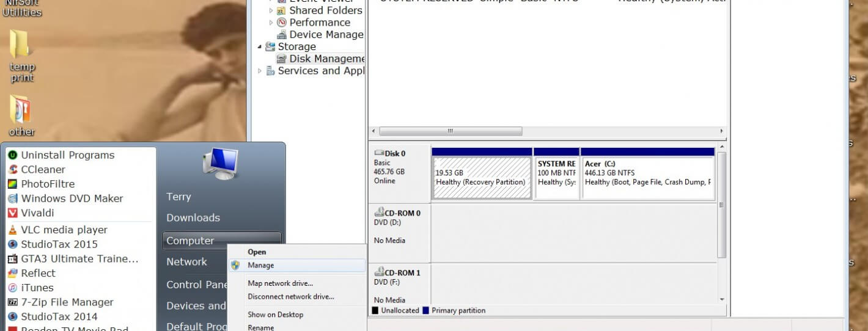Click left arrow of horizontal scrollbar
Viewport: 868px width, 331px height.
373,131
